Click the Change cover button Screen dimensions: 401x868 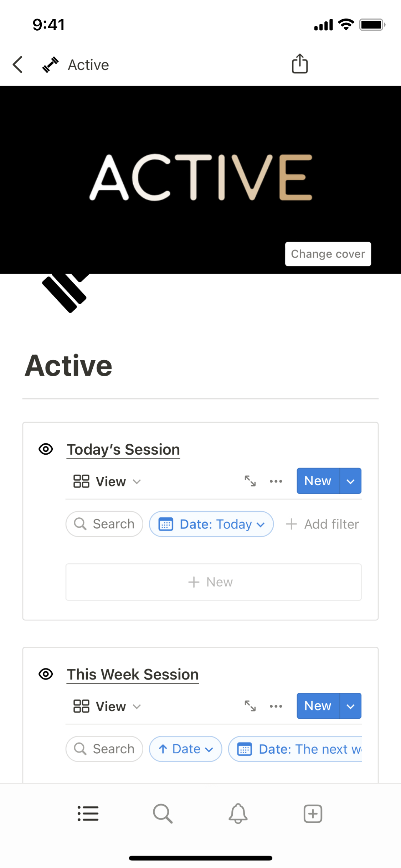point(328,254)
